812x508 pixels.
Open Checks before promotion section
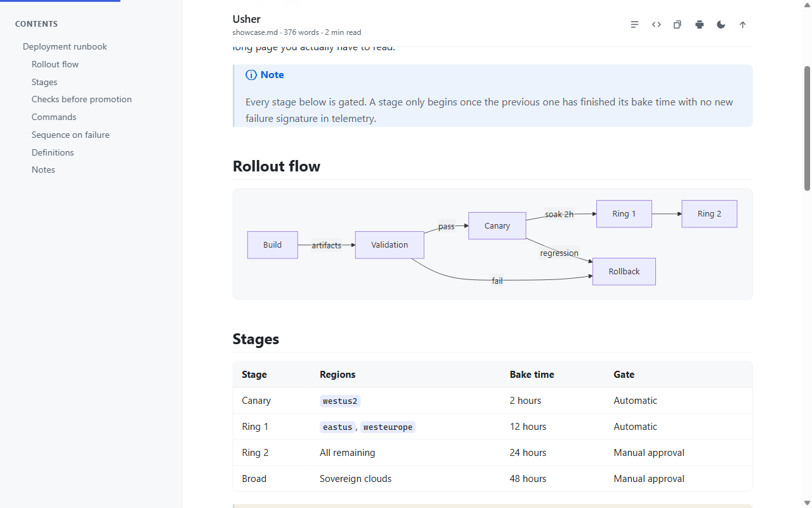click(82, 99)
